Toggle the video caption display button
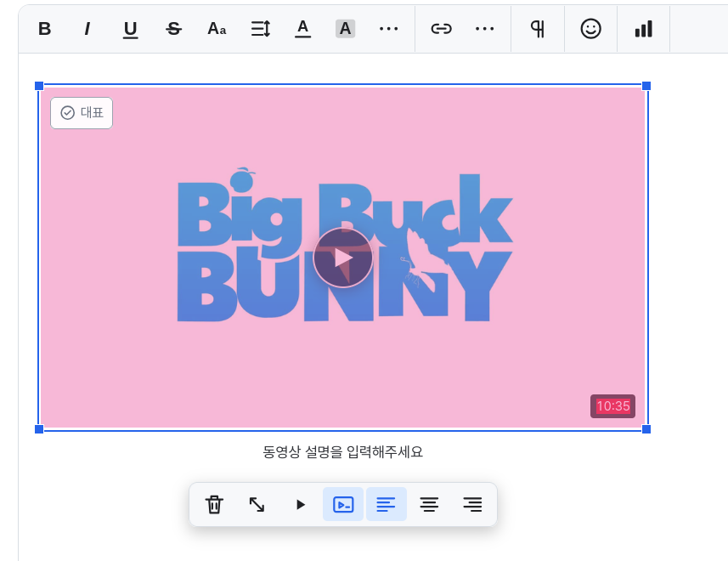The height and width of the screenshot is (561, 728). (343, 504)
